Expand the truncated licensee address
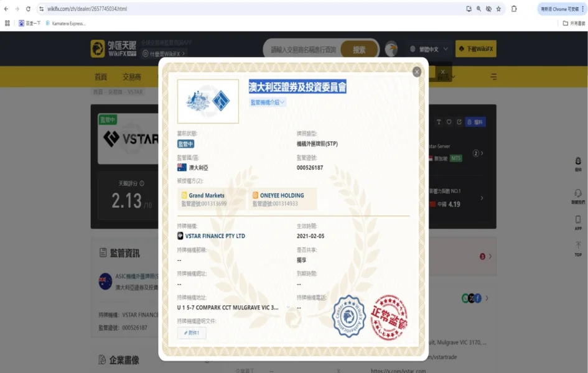Viewport: 588px width, 373px height. tap(288, 308)
